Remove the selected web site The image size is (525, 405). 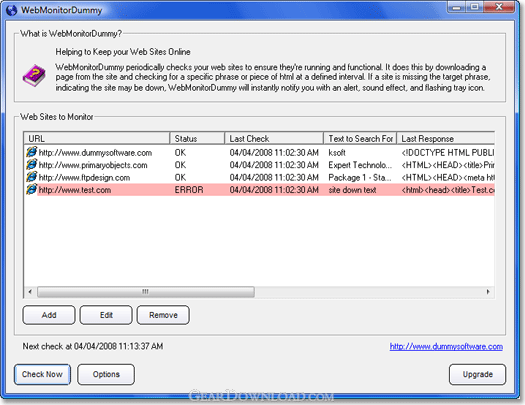[x=163, y=315]
